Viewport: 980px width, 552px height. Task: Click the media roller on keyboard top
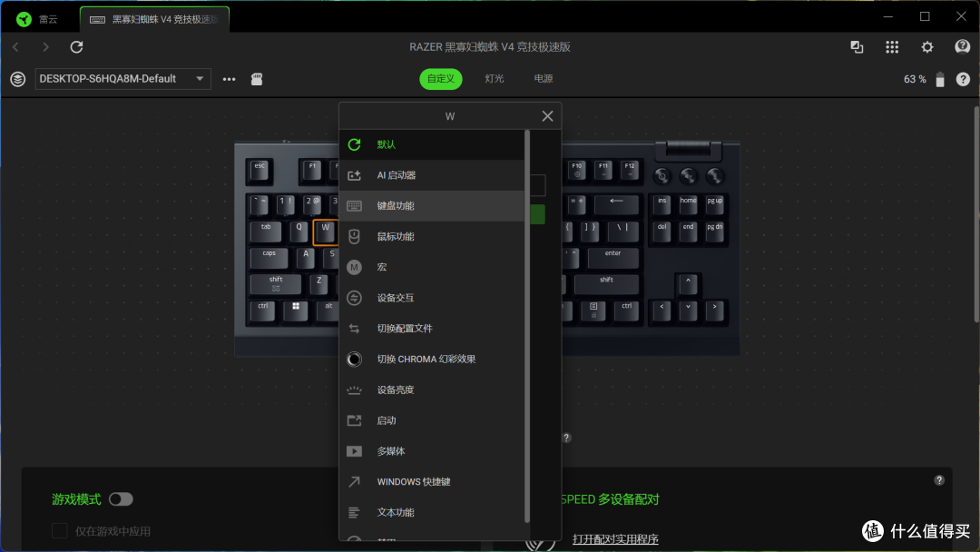click(688, 149)
